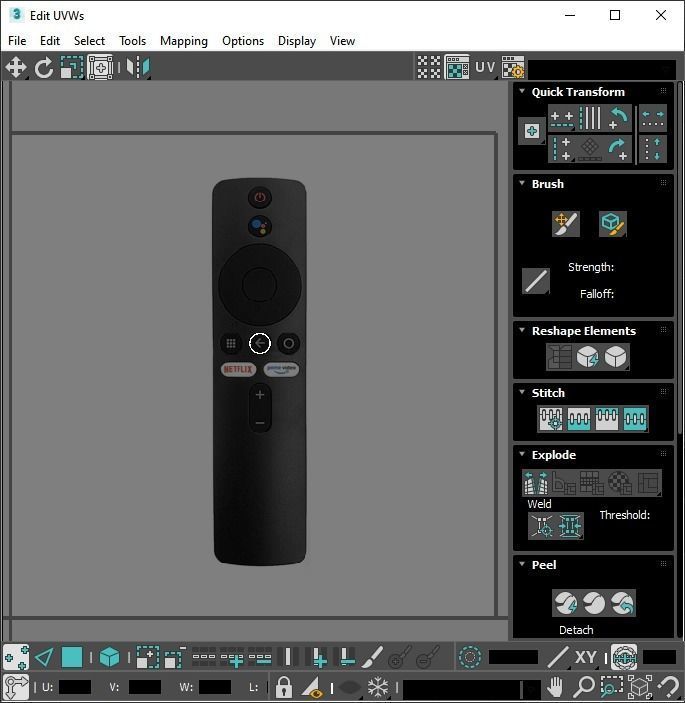Select the Pan hand tool
685x703 pixels.
555,687
